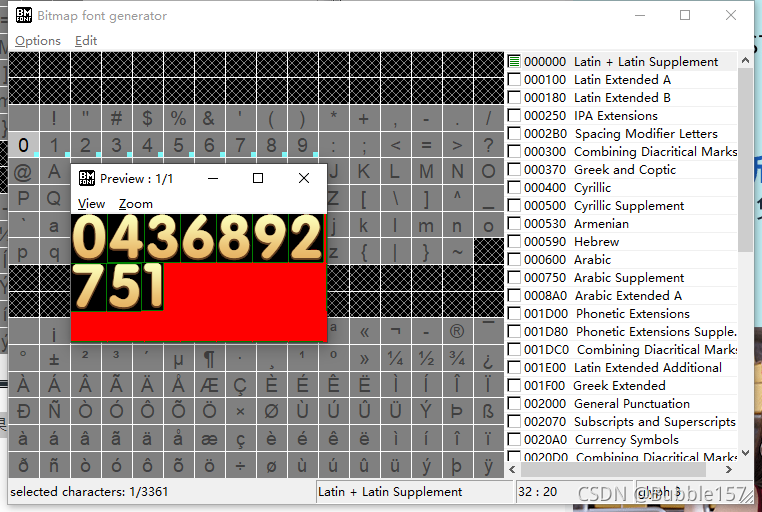The image size is (762, 512).
Task: Select the Ñ glyph cell
Action: [54, 412]
